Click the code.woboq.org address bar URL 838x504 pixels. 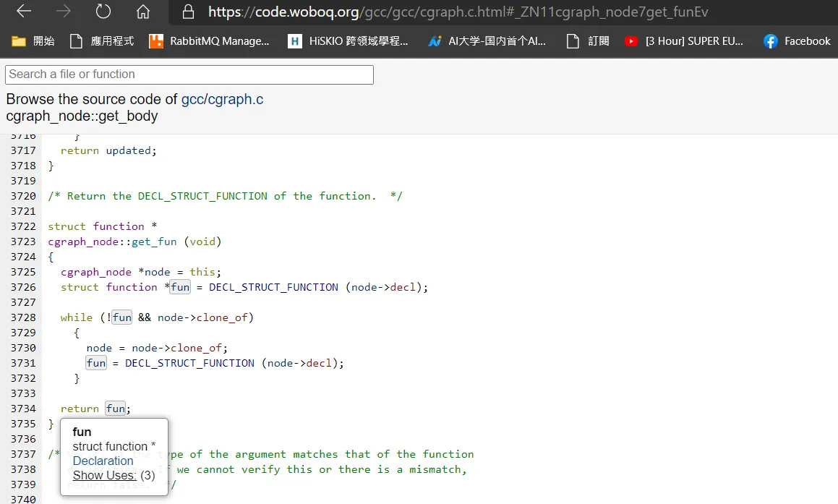[458, 12]
